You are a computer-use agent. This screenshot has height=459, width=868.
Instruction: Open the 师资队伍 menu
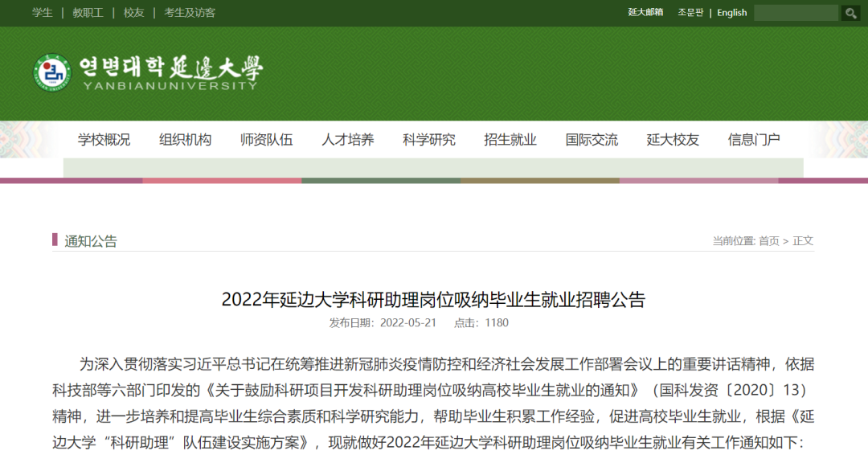coord(266,140)
